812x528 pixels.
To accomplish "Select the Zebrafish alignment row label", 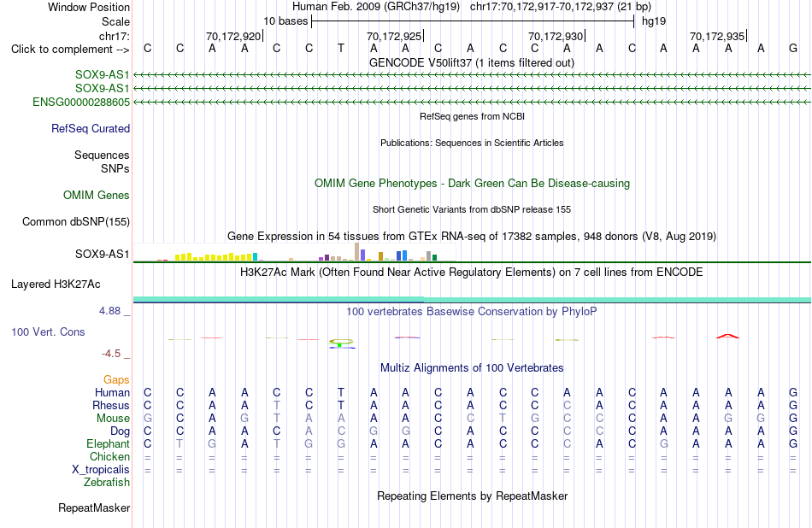I will (106, 483).
